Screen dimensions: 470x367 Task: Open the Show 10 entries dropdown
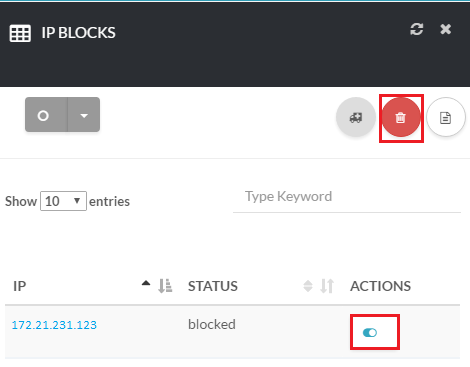pyautogui.click(x=63, y=201)
